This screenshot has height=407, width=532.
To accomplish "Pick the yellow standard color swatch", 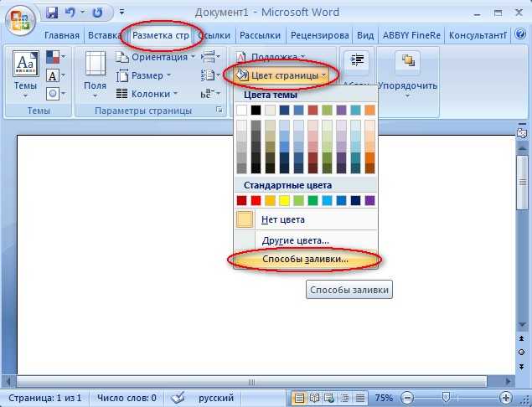I will pyautogui.click(x=284, y=200).
